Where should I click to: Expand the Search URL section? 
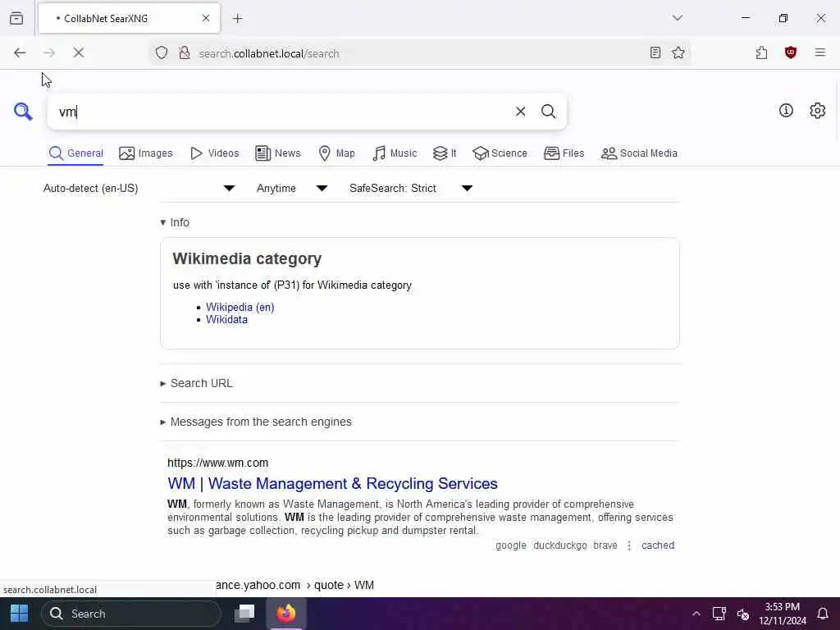point(197,384)
